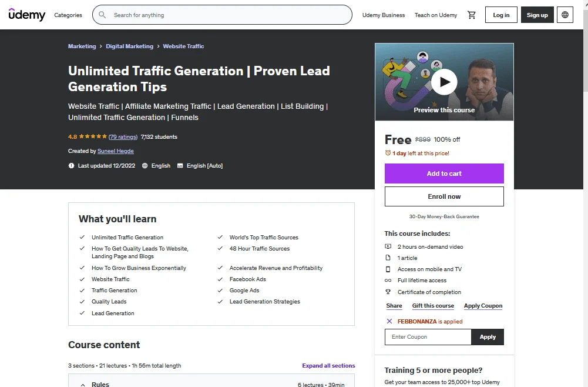The width and height of the screenshot is (588, 387).
Task: Click Apply Coupon link
Action: pos(483,306)
